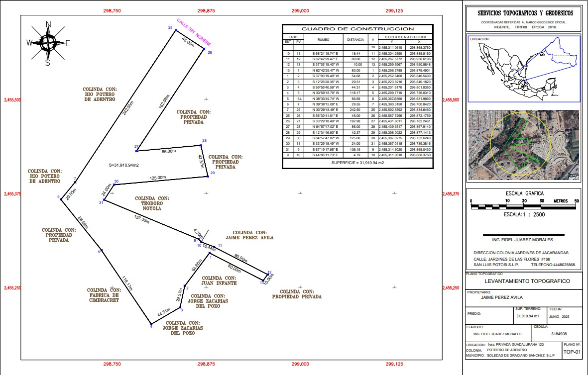The image size is (588, 375).
Task: Click vertex point 26 on the plan
Action: tap(204, 49)
